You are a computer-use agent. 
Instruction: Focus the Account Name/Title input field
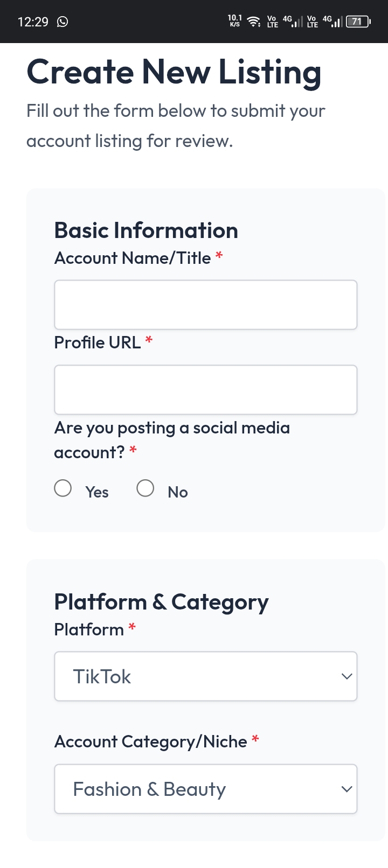coord(205,305)
